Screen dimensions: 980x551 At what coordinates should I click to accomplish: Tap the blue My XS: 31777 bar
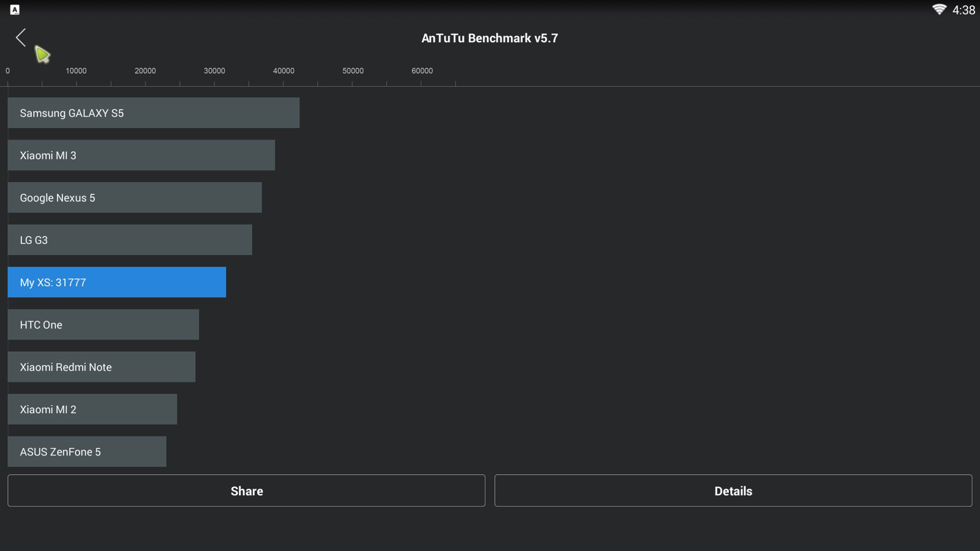[116, 282]
